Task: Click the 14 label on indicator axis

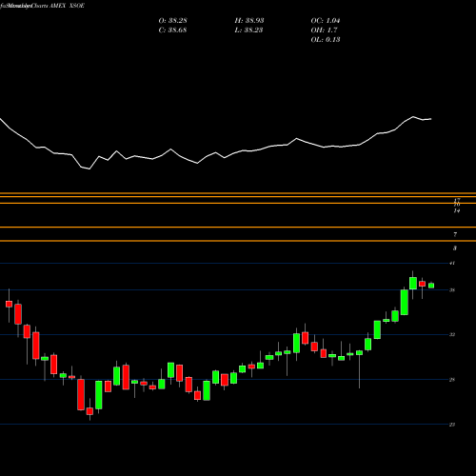Action: pos(457,210)
